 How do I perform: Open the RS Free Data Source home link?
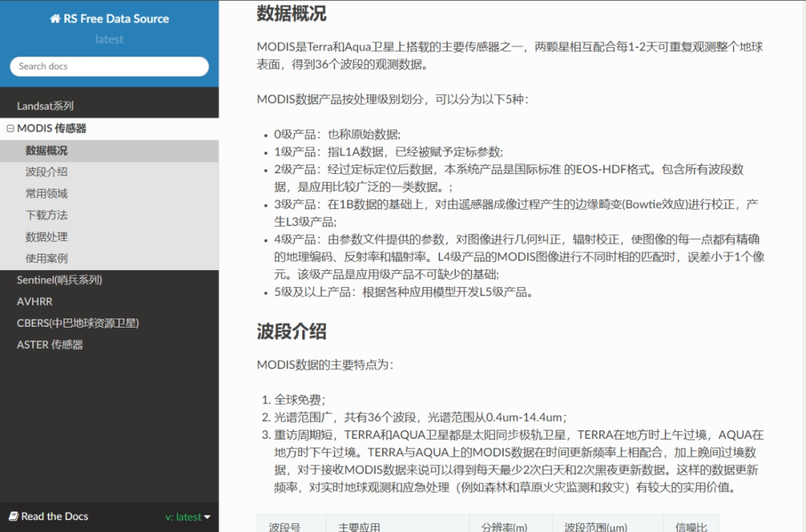(110, 19)
